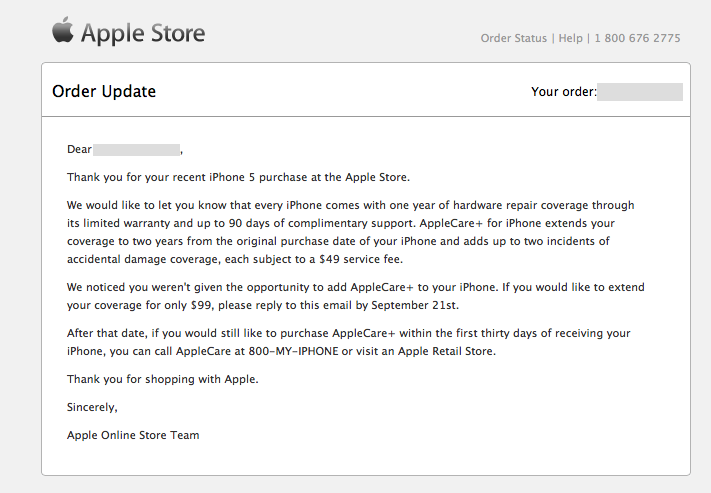Viewport: 711px width, 493px height.
Task: Click the 'Dear' greeting word
Action: [79, 149]
